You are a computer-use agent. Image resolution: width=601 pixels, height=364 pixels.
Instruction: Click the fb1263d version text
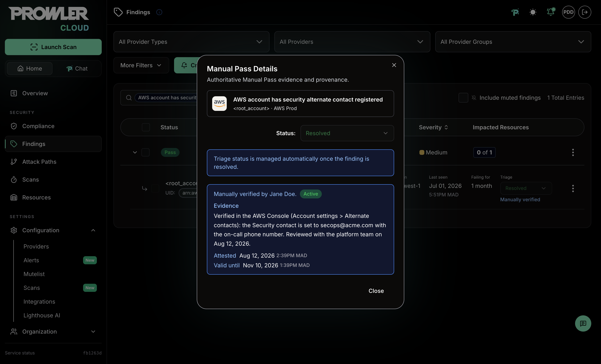click(x=92, y=353)
